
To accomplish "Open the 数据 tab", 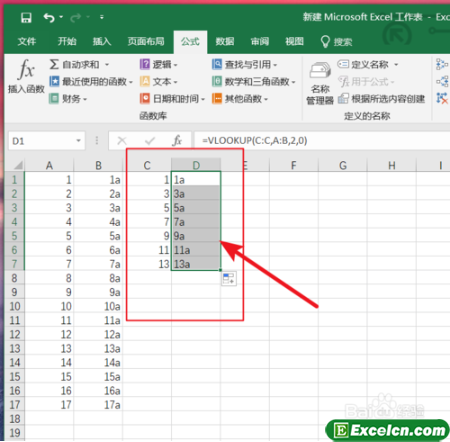I will [x=225, y=42].
